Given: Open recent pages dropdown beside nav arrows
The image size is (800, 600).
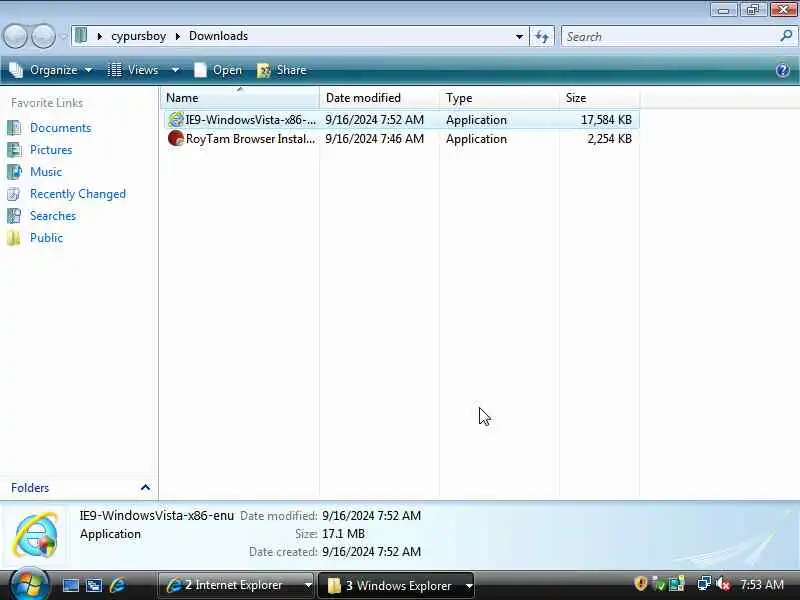Looking at the screenshot, I should tap(63, 37).
